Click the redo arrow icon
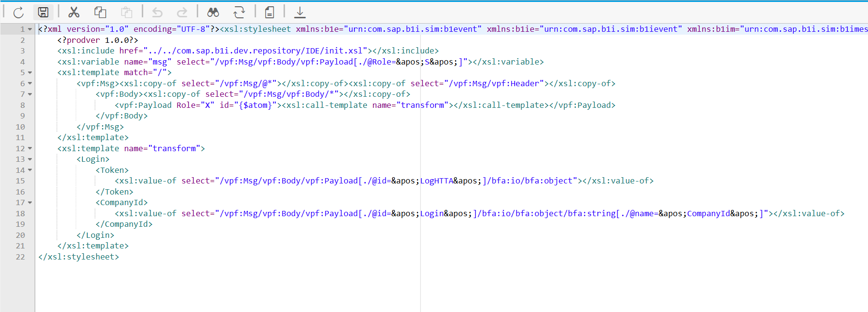 point(182,12)
